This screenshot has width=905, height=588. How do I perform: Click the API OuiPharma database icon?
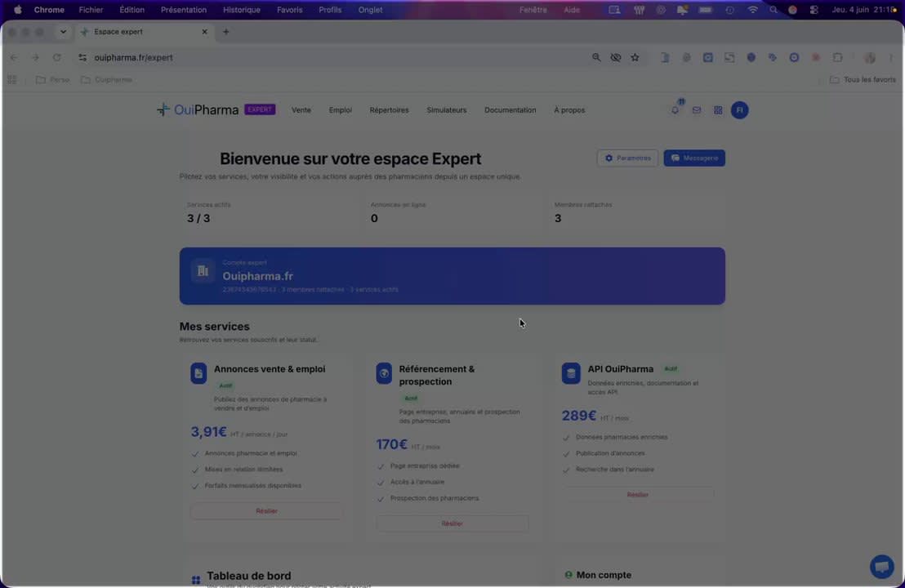(x=571, y=373)
